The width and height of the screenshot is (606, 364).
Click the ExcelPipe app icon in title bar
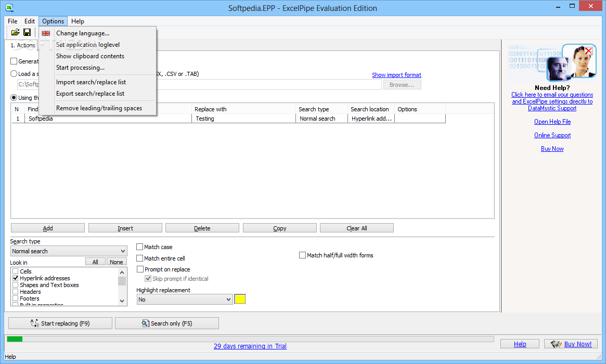[x=9, y=8]
